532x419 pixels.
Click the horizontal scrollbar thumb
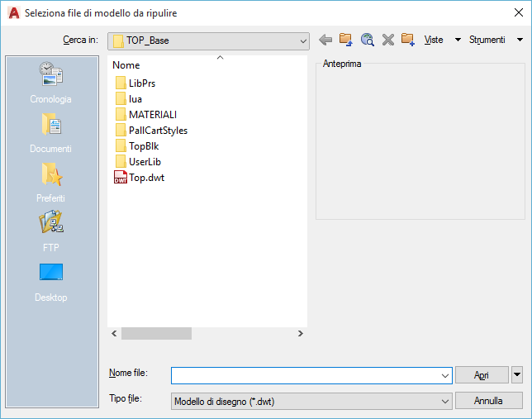(156, 333)
